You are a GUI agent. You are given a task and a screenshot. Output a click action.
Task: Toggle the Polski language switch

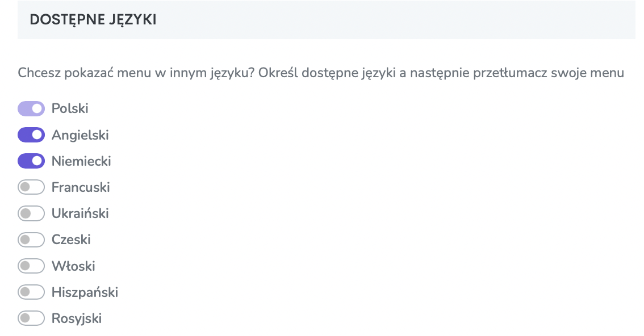click(x=31, y=109)
